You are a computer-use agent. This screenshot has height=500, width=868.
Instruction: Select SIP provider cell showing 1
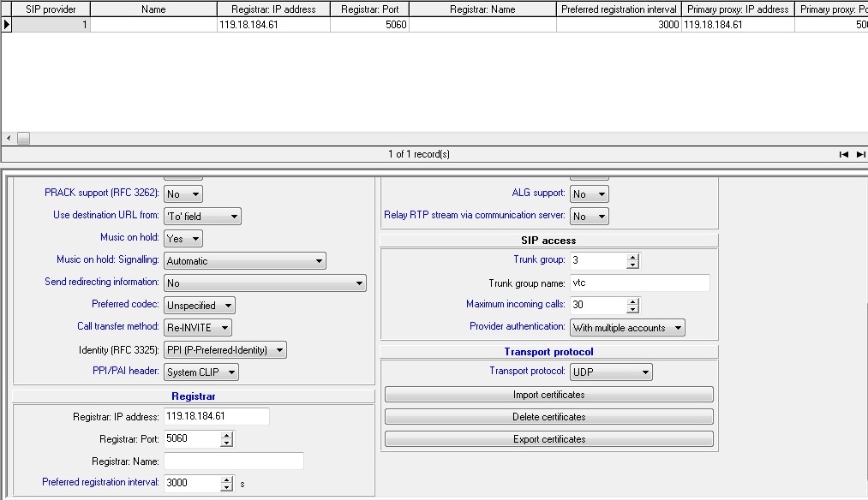click(x=51, y=24)
